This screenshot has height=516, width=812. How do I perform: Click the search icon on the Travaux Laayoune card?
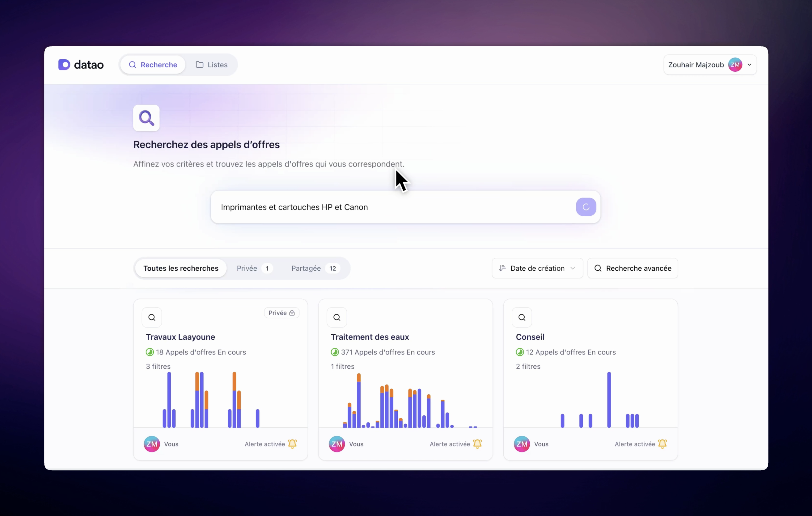click(151, 317)
